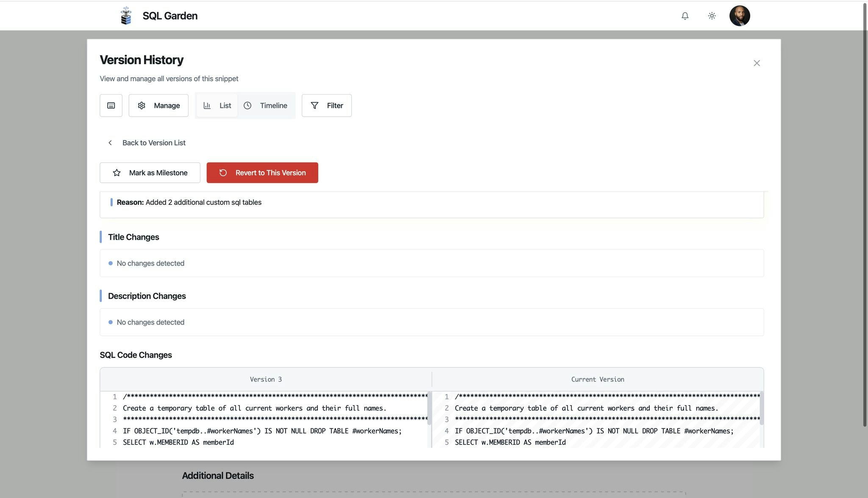Switch to the List view tab
The width and height of the screenshot is (868, 498).
coord(217,106)
